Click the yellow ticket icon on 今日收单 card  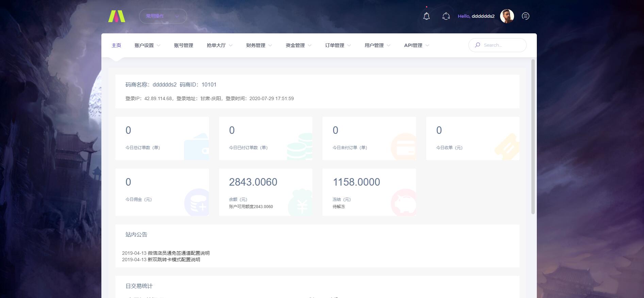[x=507, y=147]
